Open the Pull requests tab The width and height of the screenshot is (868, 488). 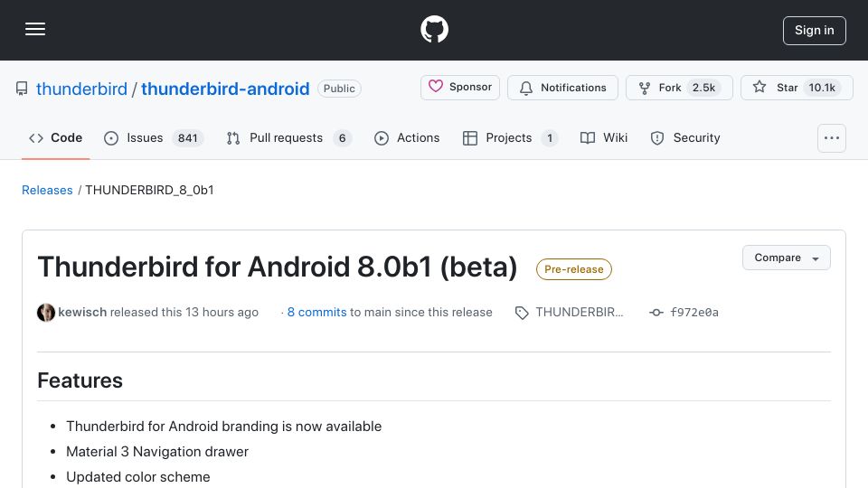pyautogui.click(x=288, y=137)
